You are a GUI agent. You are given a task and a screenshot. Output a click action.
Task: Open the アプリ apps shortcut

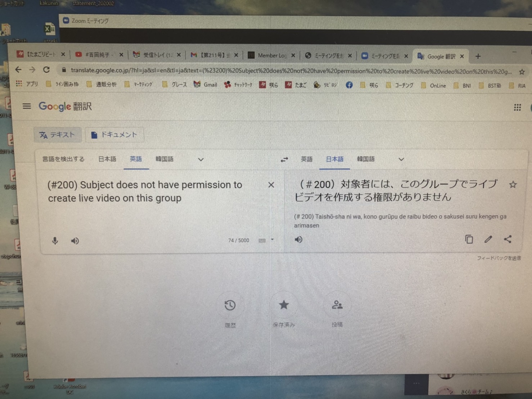coord(27,84)
